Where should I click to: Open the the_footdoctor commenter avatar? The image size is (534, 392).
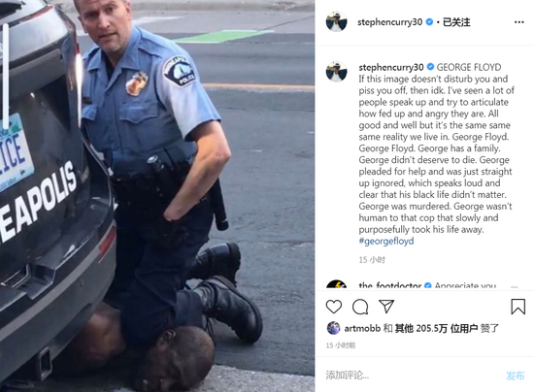(337, 284)
